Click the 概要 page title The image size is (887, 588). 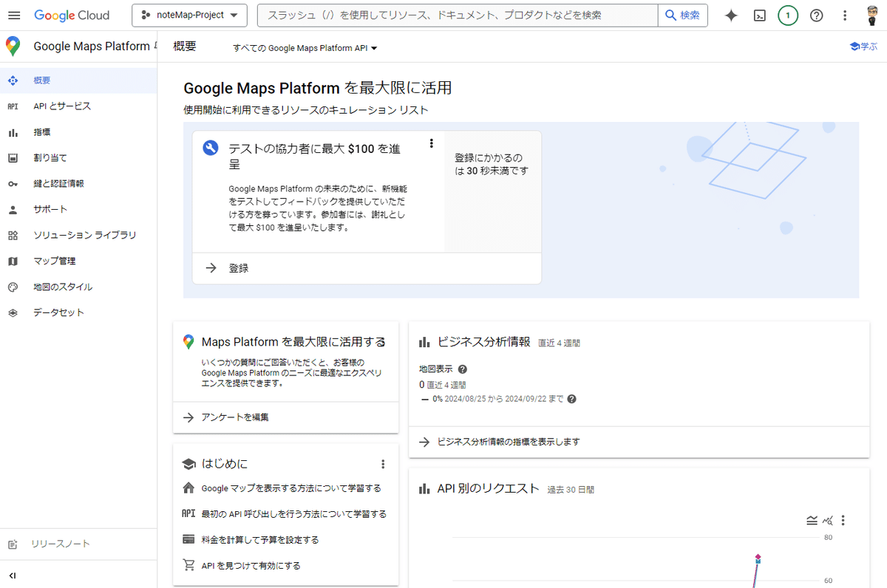(x=185, y=46)
